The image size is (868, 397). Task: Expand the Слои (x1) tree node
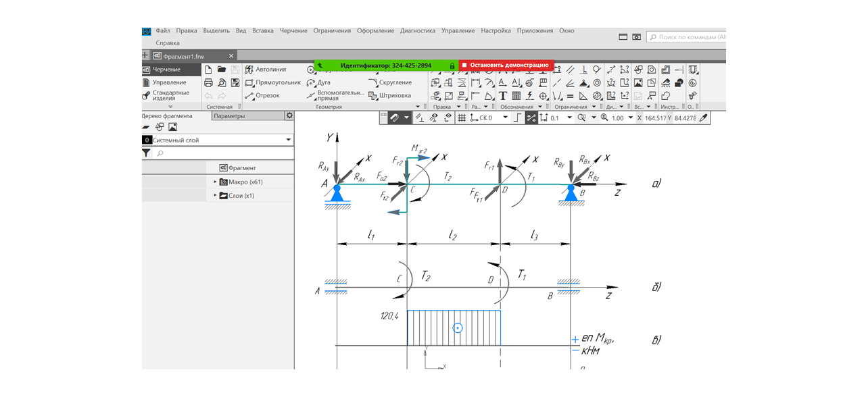pyautogui.click(x=216, y=196)
